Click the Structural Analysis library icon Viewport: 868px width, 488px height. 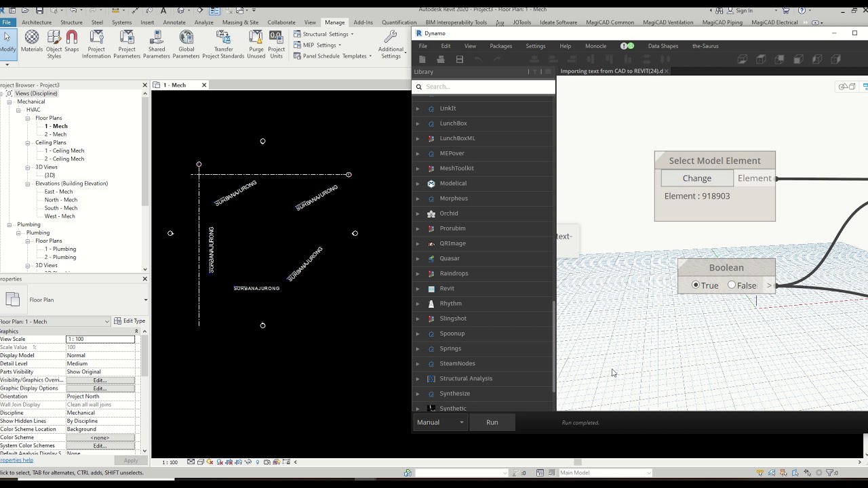tap(431, 379)
